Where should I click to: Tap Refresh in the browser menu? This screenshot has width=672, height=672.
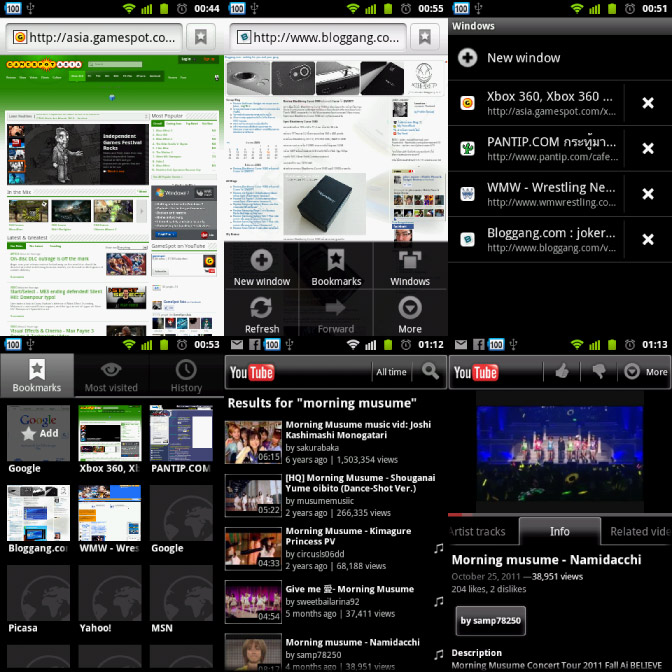(261, 314)
